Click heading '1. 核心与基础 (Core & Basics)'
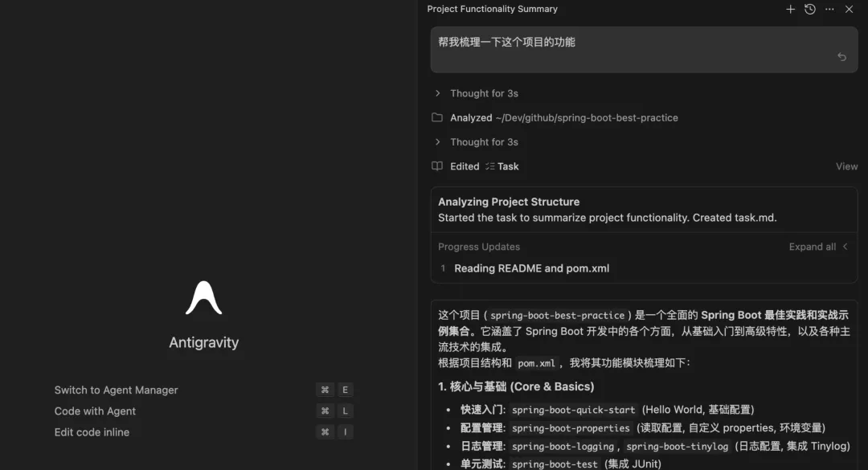This screenshot has height=470, width=868. [516, 386]
